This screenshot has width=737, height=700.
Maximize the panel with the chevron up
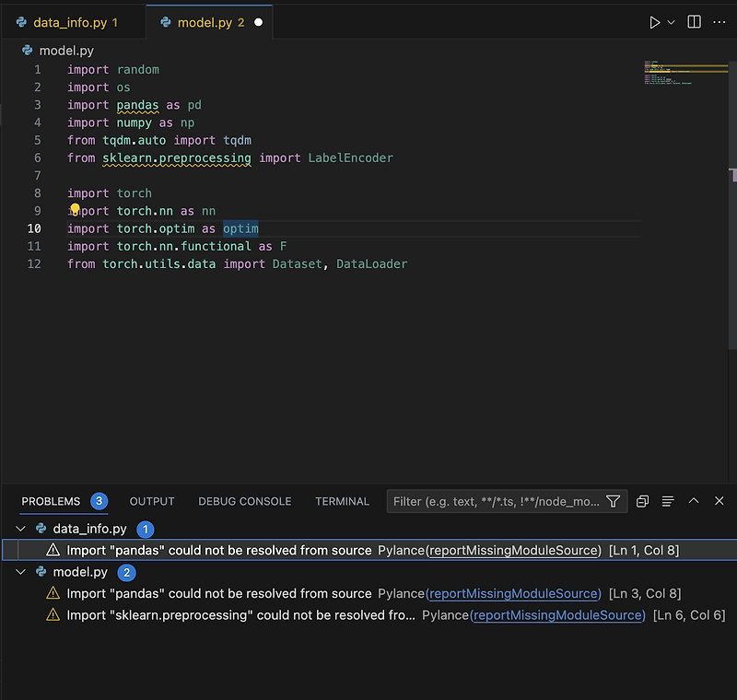tap(694, 501)
